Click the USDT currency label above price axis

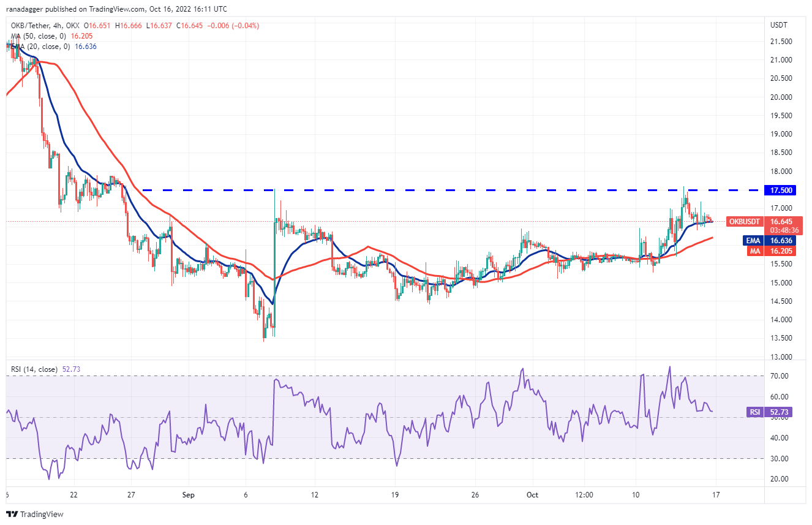coord(780,25)
